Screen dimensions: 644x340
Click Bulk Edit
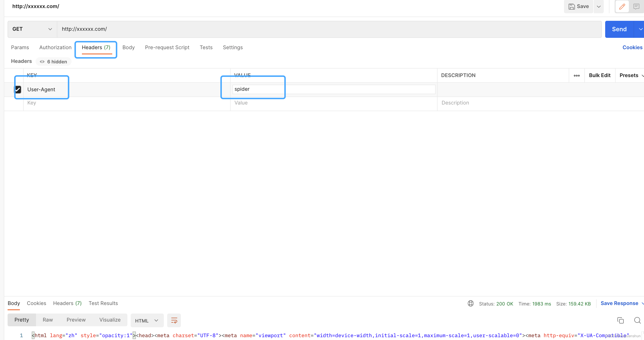pos(599,75)
